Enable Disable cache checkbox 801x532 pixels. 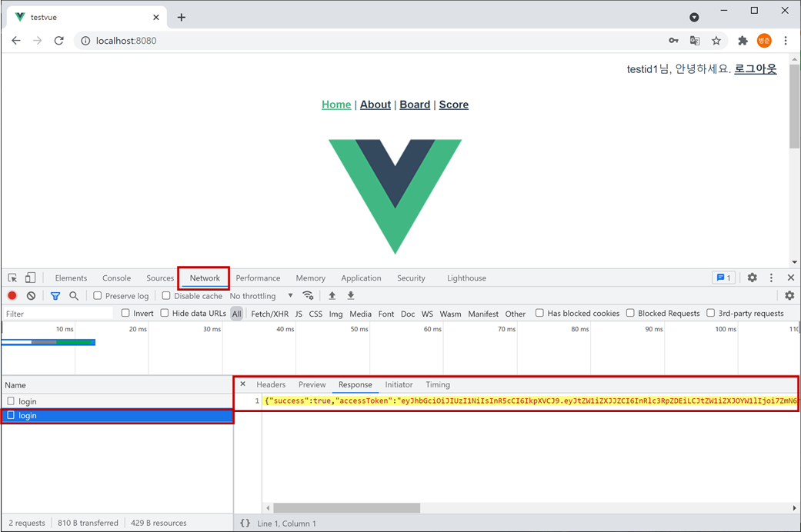(x=166, y=296)
